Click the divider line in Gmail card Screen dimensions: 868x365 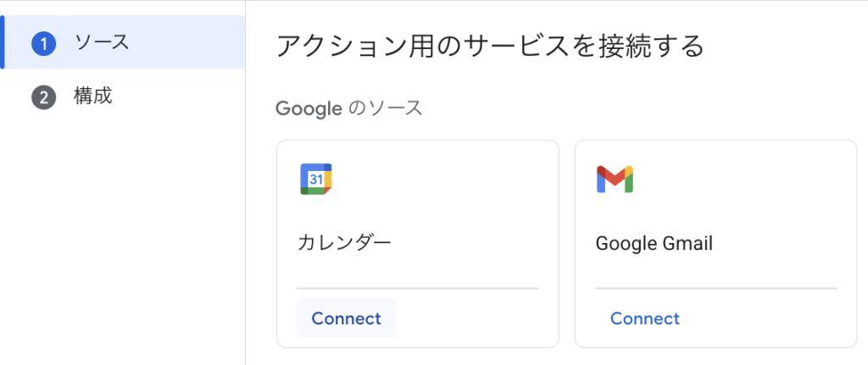coord(716,288)
